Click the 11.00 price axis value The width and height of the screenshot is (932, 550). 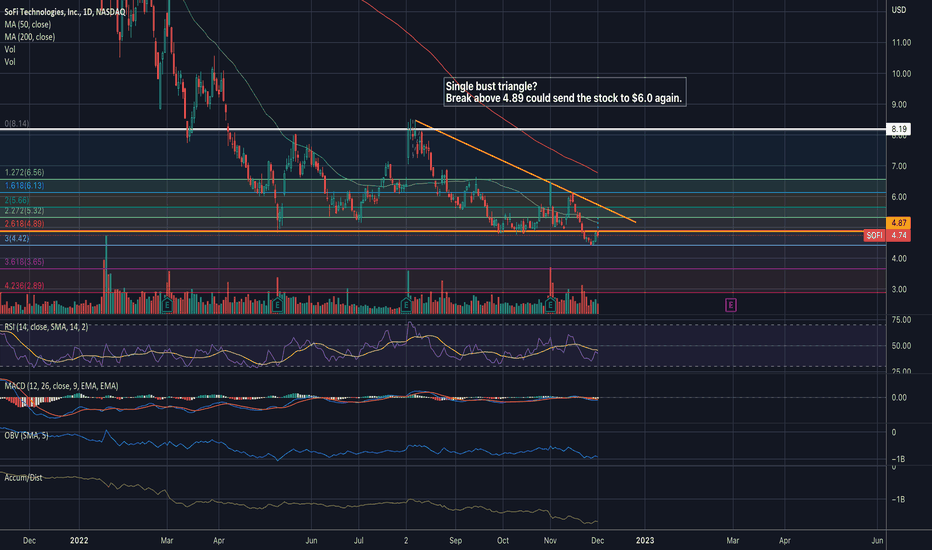point(901,43)
